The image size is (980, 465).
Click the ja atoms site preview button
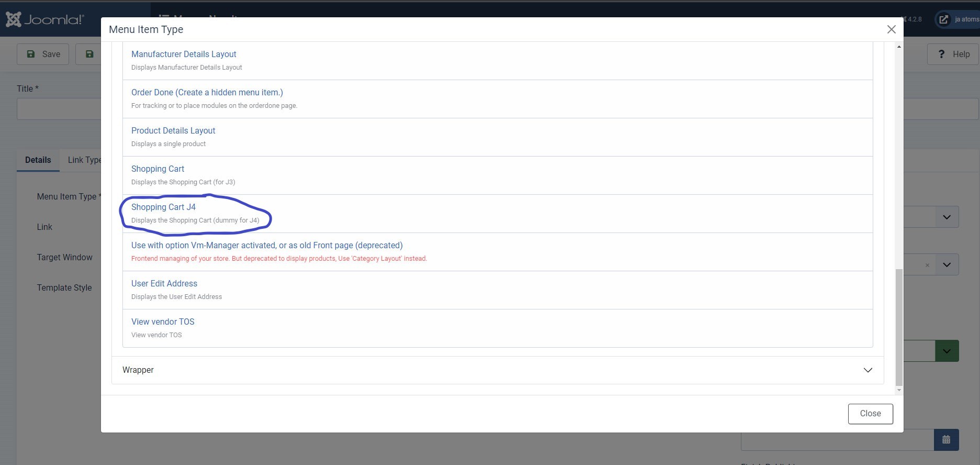[959, 19]
